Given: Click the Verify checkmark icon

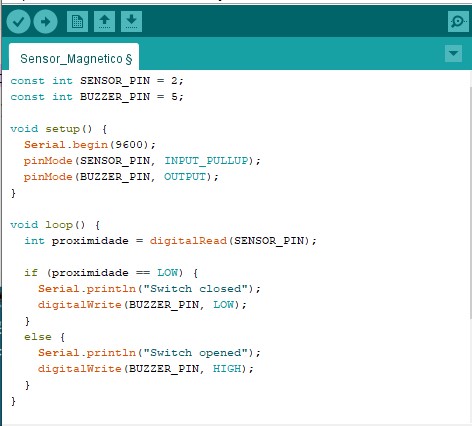Looking at the screenshot, I should pyautogui.click(x=19, y=22).
